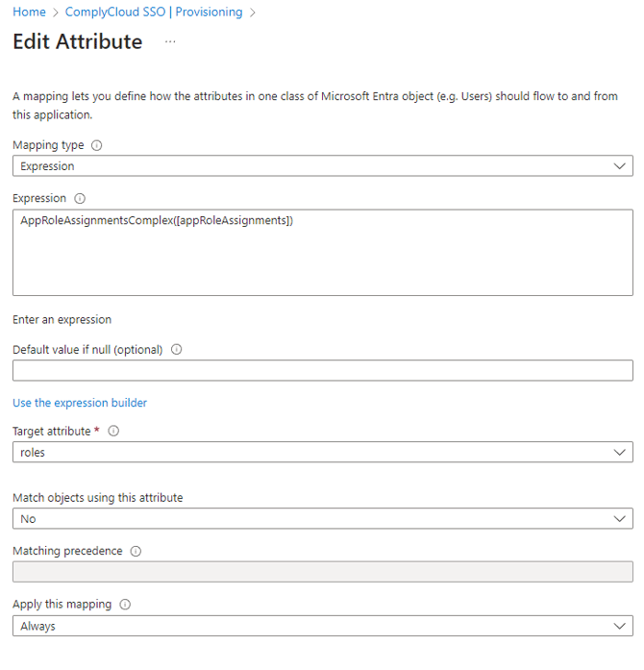Focus the Default value if null field
The width and height of the screenshot is (644, 670).
coord(322,370)
